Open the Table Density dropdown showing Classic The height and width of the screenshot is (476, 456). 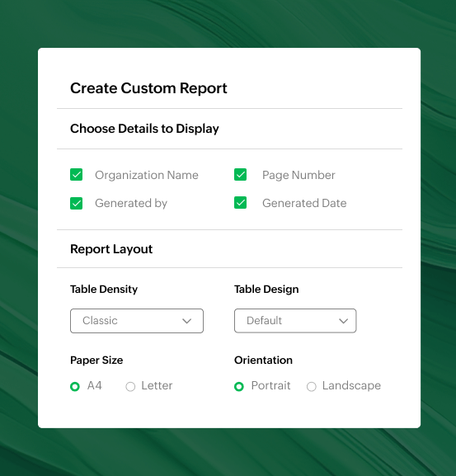137,321
